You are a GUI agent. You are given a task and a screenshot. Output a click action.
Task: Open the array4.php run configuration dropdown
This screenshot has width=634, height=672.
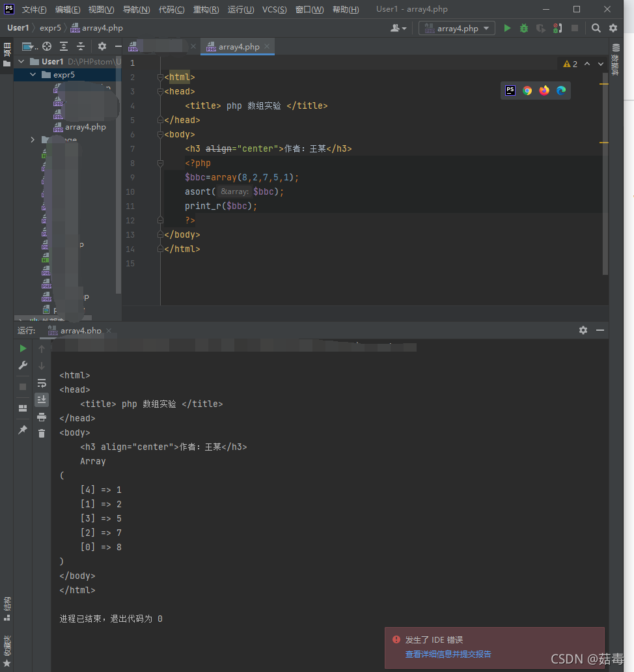(x=457, y=28)
